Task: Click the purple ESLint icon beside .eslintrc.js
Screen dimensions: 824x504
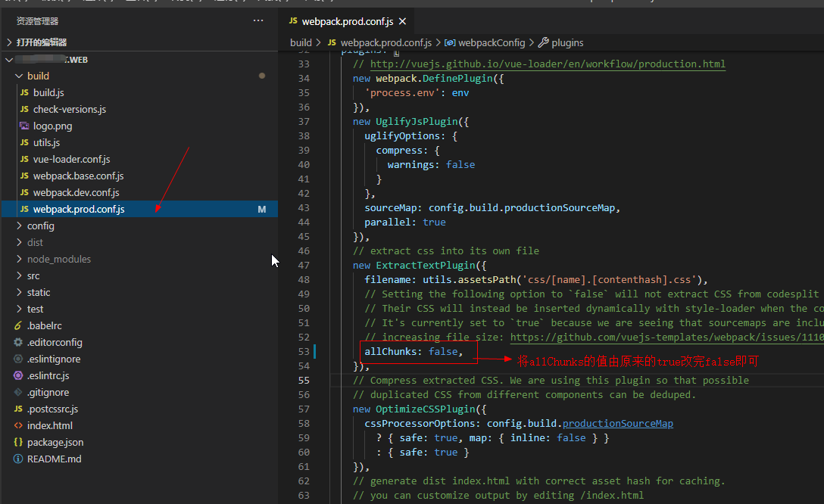Action: [x=18, y=375]
